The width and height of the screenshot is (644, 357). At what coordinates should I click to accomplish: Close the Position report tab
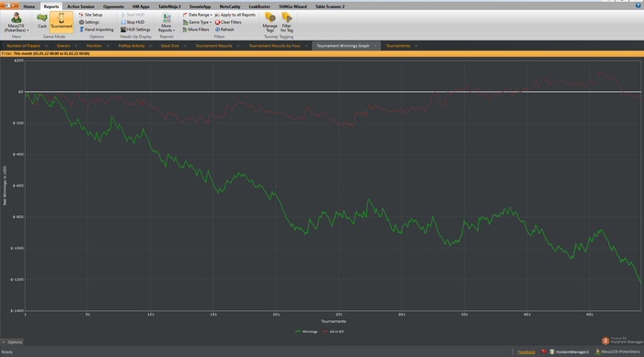pos(108,46)
